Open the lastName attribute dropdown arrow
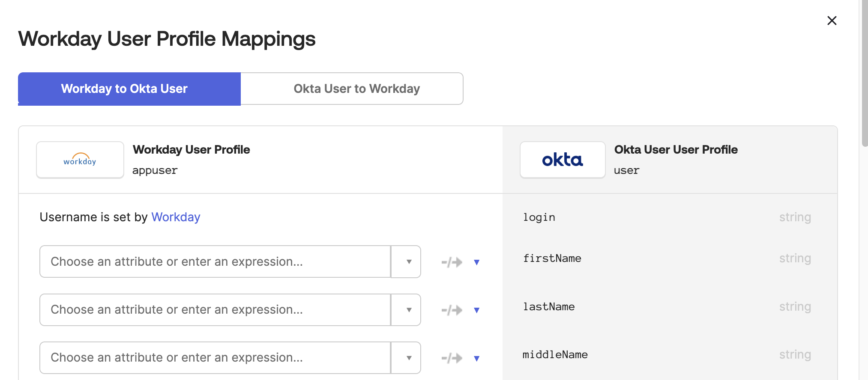868x380 pixels. tap(406, 310)
